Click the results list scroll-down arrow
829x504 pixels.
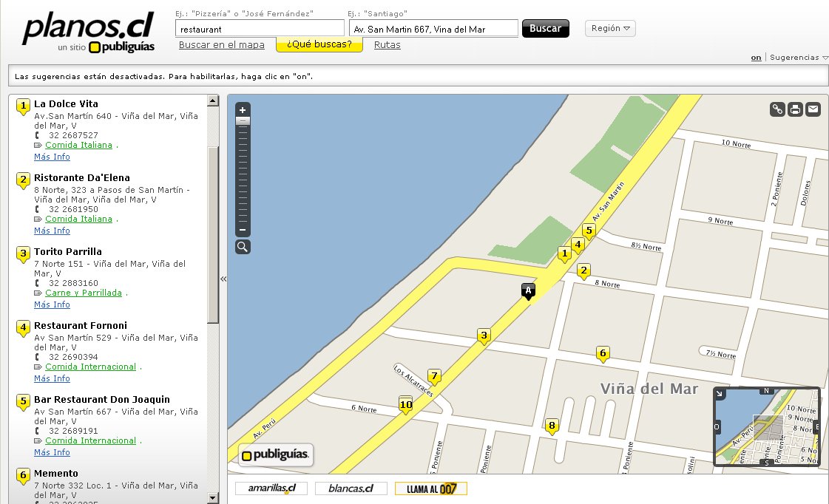(x=213, y=497)
